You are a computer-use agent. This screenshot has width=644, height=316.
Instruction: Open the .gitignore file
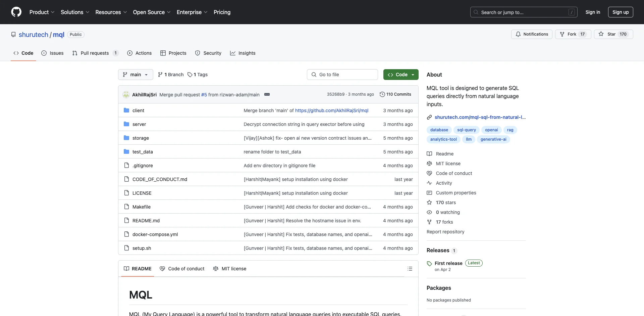(143, 166)
